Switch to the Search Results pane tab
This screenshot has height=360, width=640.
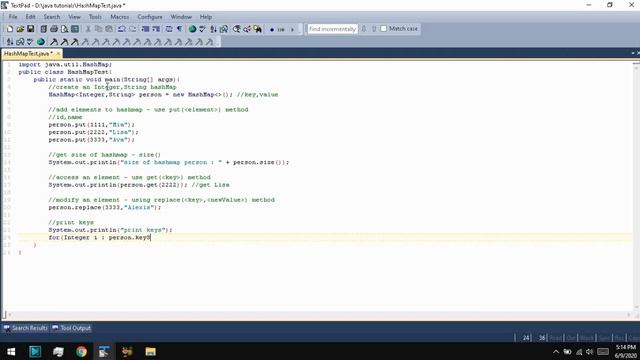point(25,328)
